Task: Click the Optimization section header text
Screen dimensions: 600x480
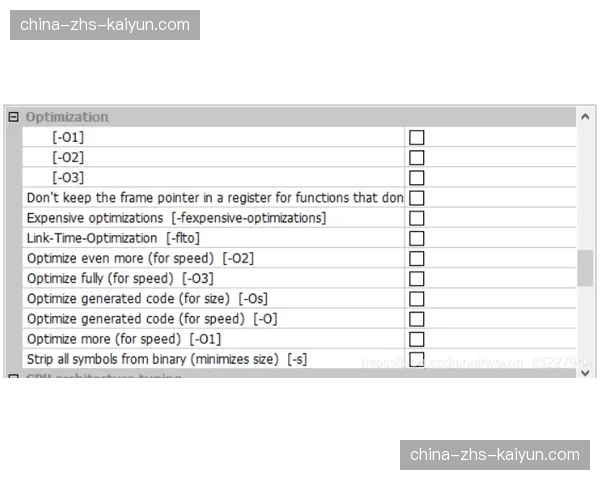Action: coord(67,116)
